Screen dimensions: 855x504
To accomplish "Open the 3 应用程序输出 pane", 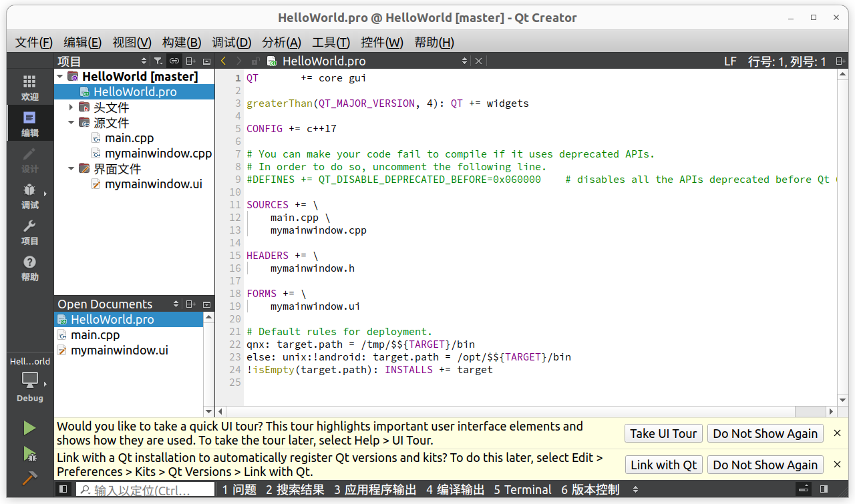I will point(375,489).
